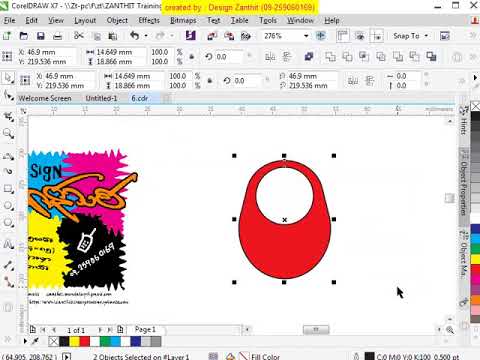Select the Ellipse tool
Viewport: 480px width, 360px height.
click(8, 206)
